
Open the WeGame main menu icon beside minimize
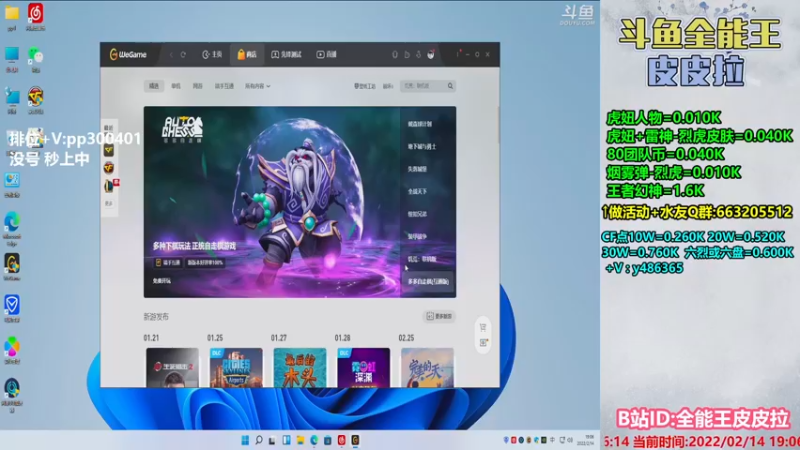pyautogui.click(x=458, y=54)
